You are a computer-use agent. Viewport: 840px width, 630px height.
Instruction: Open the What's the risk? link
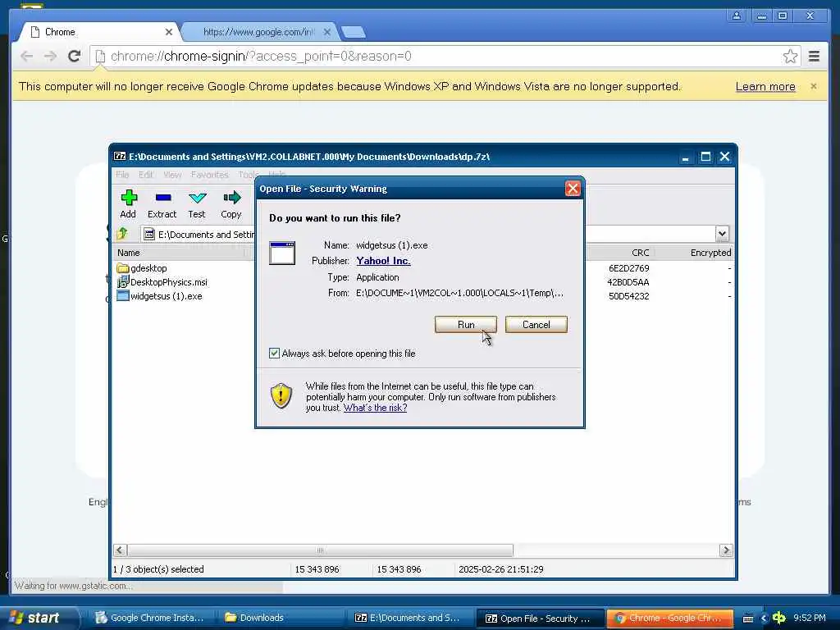tap(375, 408)
